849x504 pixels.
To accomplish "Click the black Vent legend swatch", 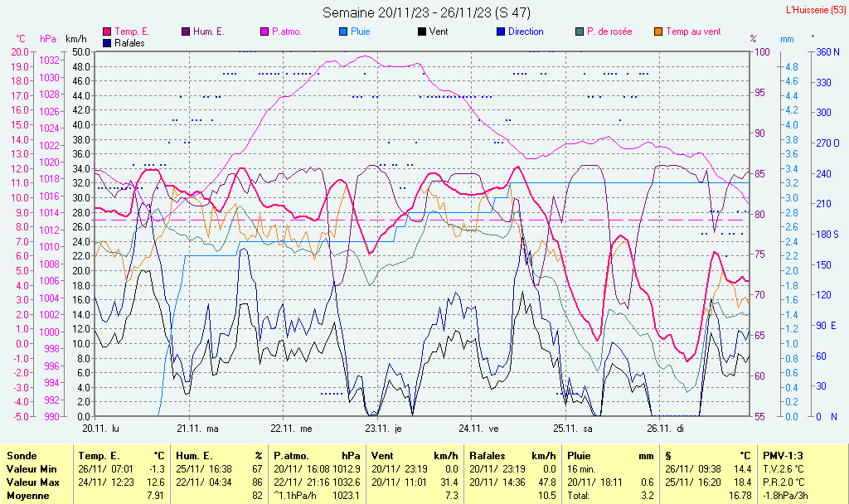I will [422, 32].
